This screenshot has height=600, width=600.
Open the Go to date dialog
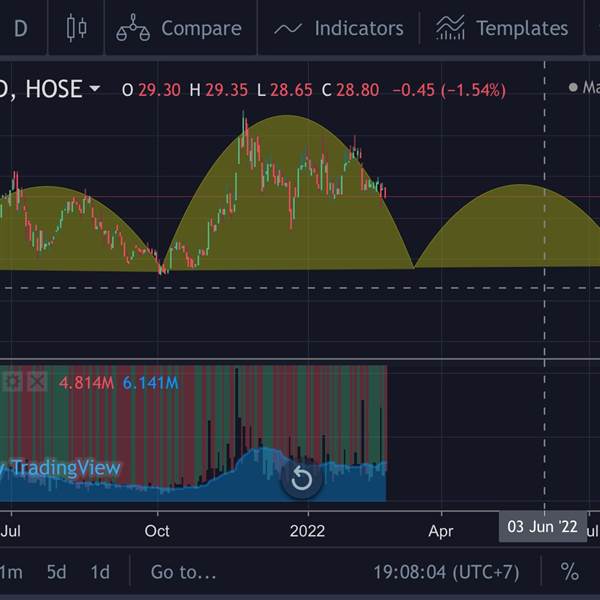pos(183,572)
